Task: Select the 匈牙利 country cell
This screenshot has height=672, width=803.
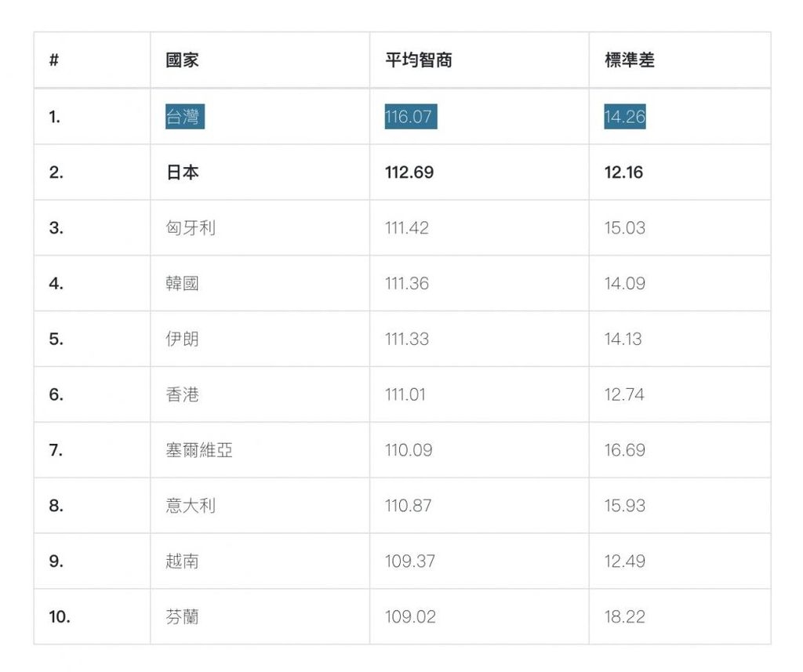Action: [x=190, y=228]
